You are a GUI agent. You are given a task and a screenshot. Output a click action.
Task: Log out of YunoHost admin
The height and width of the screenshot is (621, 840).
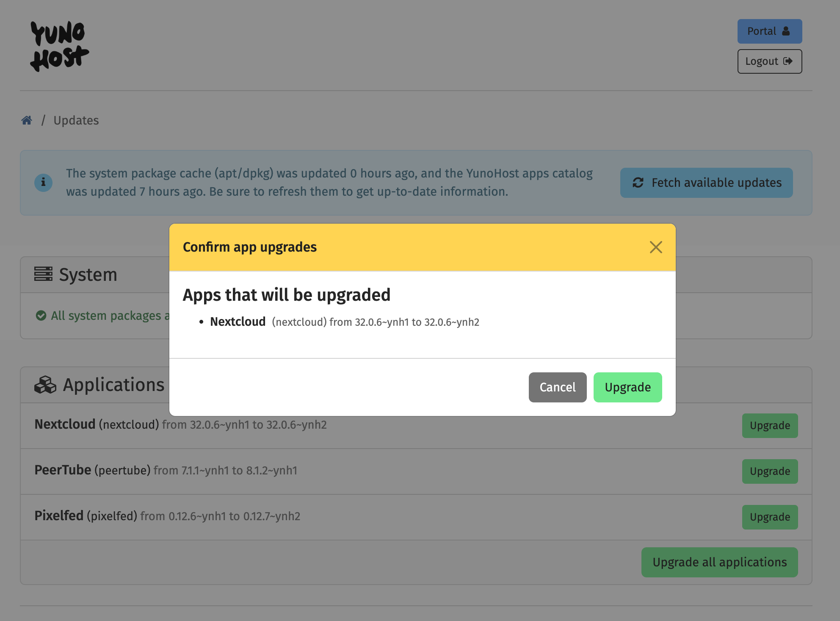point(769,61)
